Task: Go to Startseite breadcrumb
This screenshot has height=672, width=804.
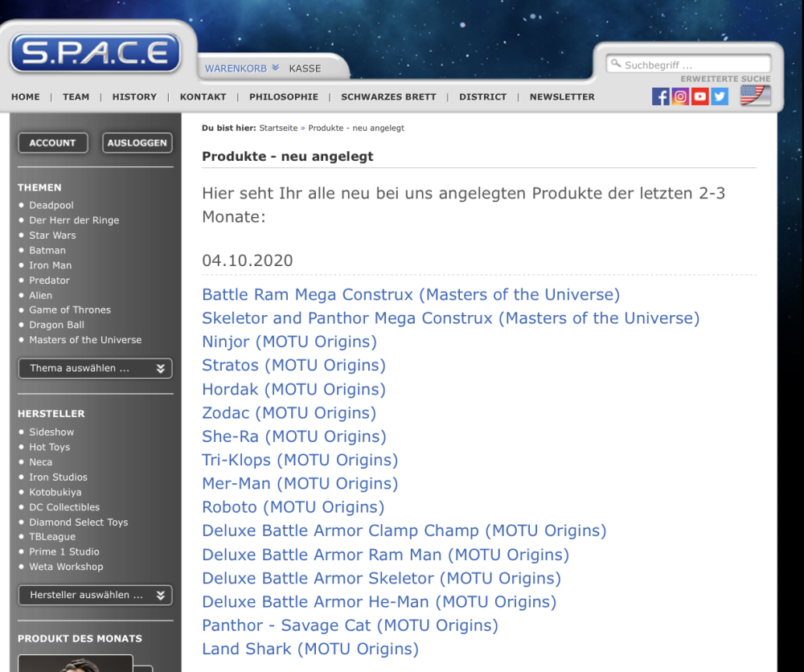Action: [278, 128]
